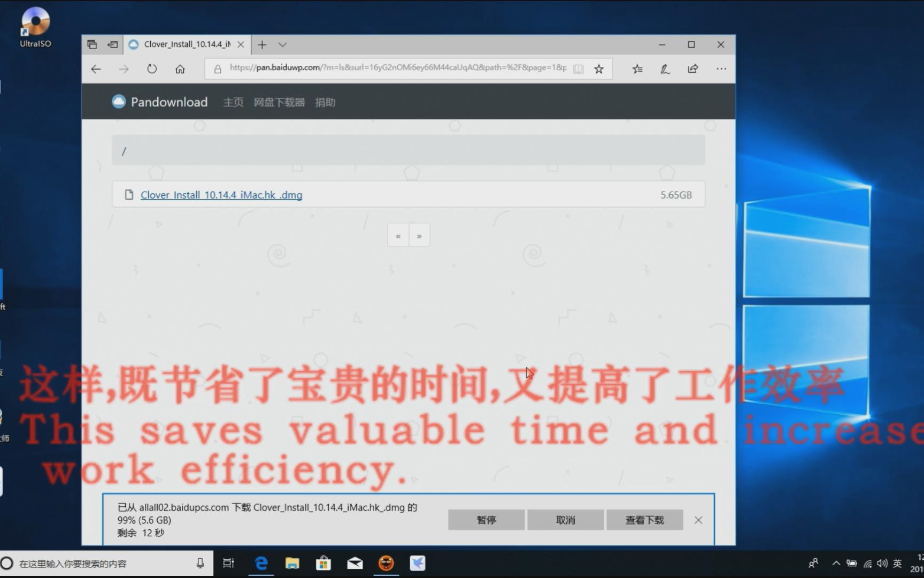Open the UltraISO desktop shortcut
924x578 pixels.
35,28
